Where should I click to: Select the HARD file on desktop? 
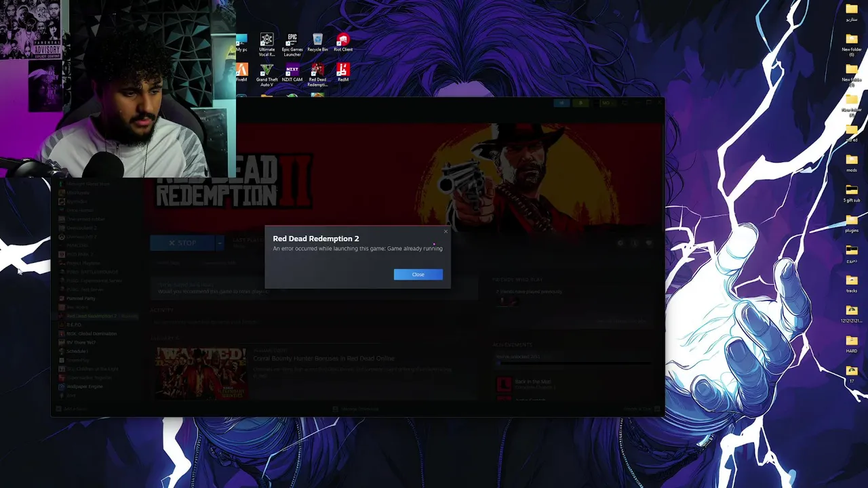[852, 344]
